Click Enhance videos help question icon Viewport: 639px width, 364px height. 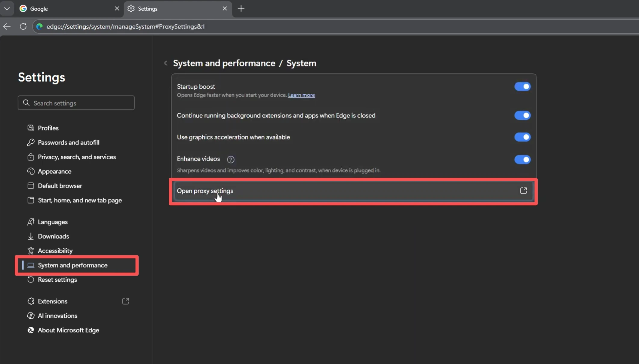coord(231,159)
